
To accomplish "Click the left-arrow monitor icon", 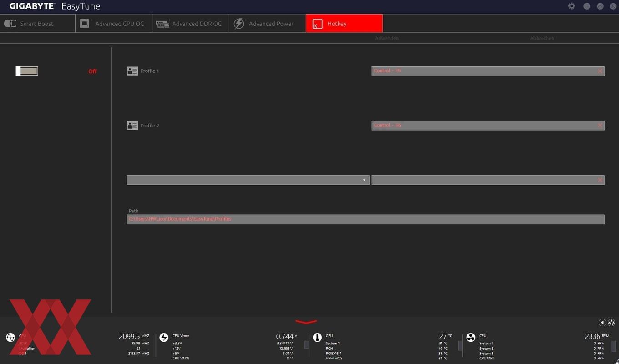I will pyautogui.click(x=602, y=322).
